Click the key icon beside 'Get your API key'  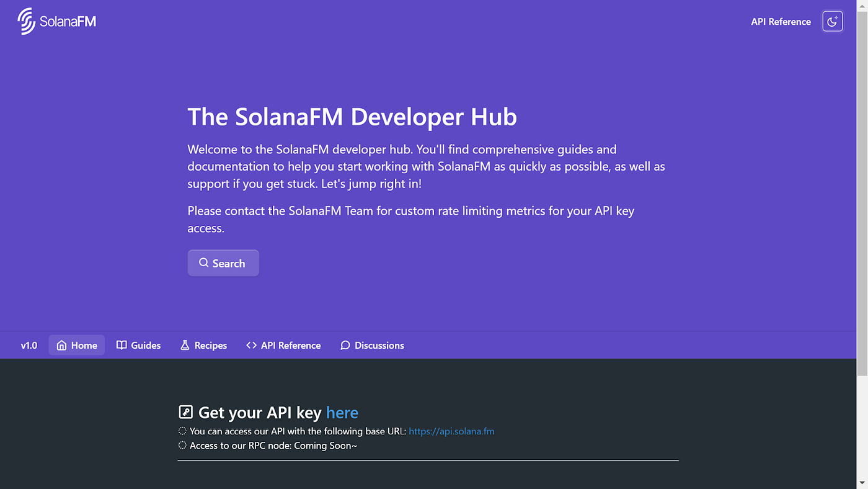coord(185,412)
